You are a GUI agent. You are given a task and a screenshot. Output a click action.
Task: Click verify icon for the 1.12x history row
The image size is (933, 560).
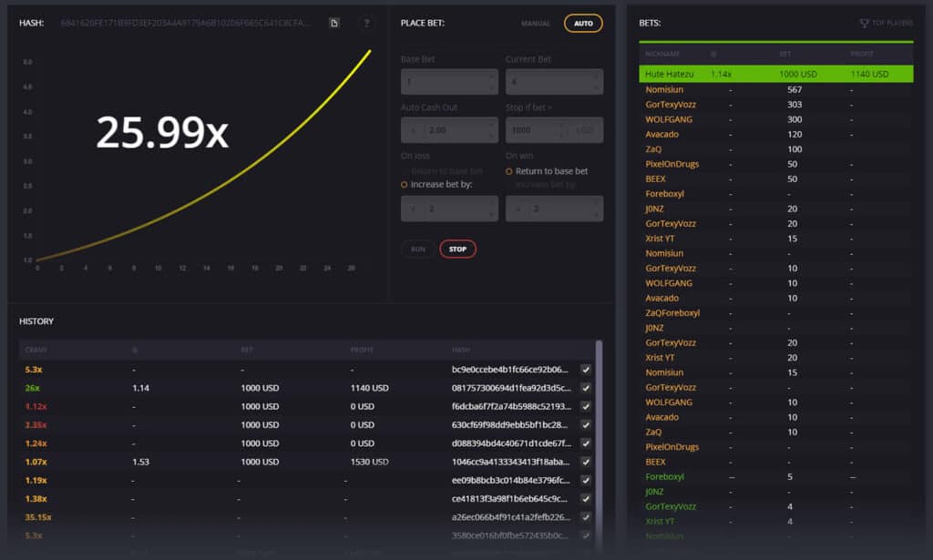[x=586, y=406]
